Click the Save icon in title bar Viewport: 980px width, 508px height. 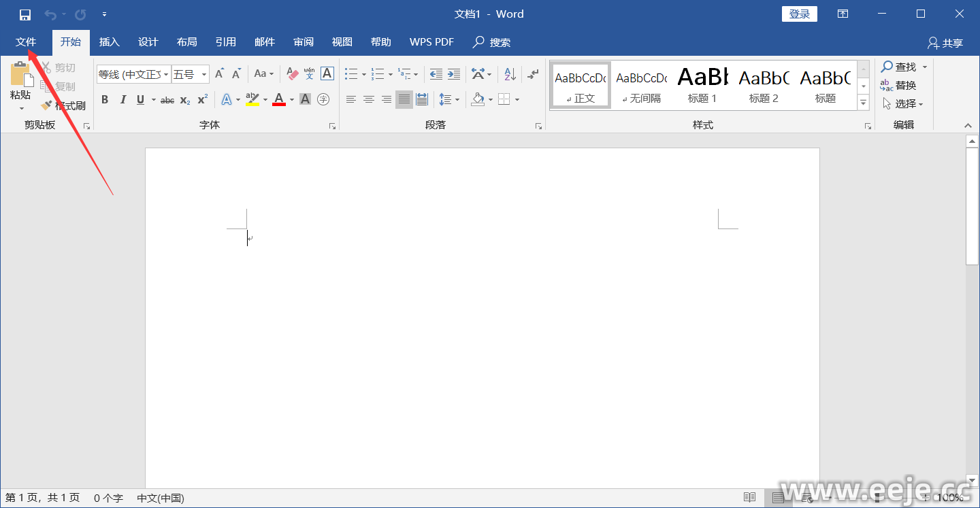coord(25,14)
